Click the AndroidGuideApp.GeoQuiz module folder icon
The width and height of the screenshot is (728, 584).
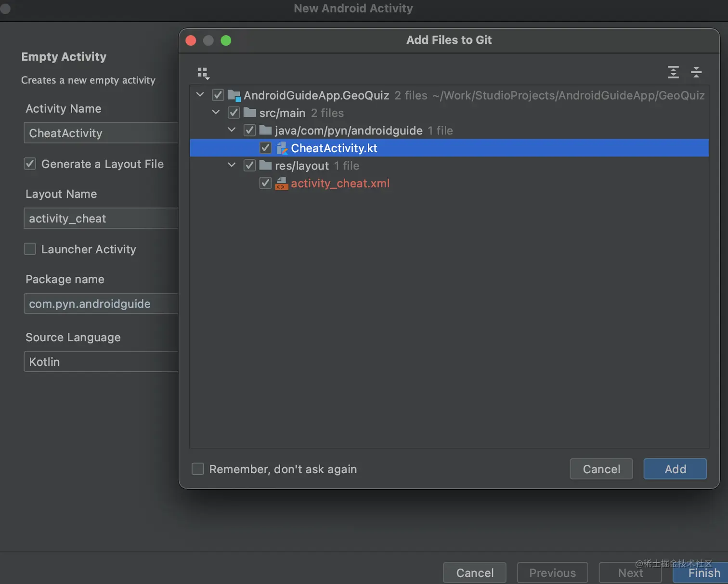tap(234, 95)
